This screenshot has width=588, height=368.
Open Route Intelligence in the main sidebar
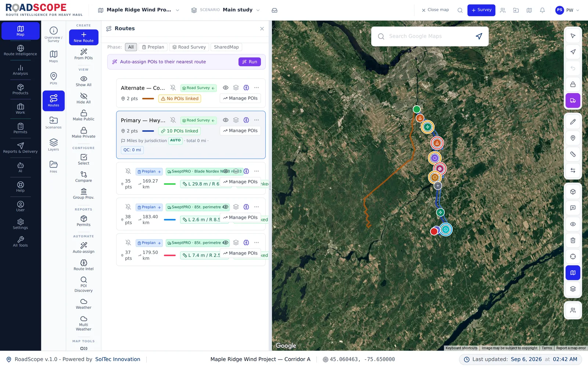[20, 50]
